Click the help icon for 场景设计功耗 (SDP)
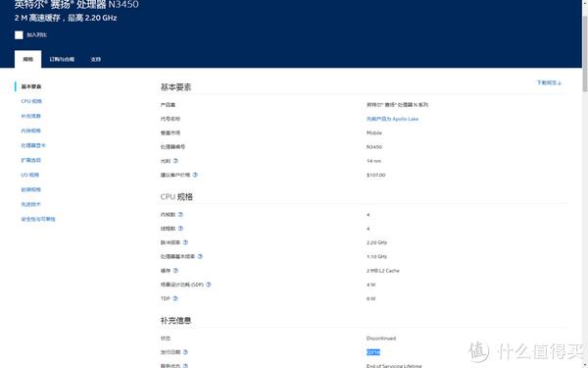 click(x=209, y=285)
